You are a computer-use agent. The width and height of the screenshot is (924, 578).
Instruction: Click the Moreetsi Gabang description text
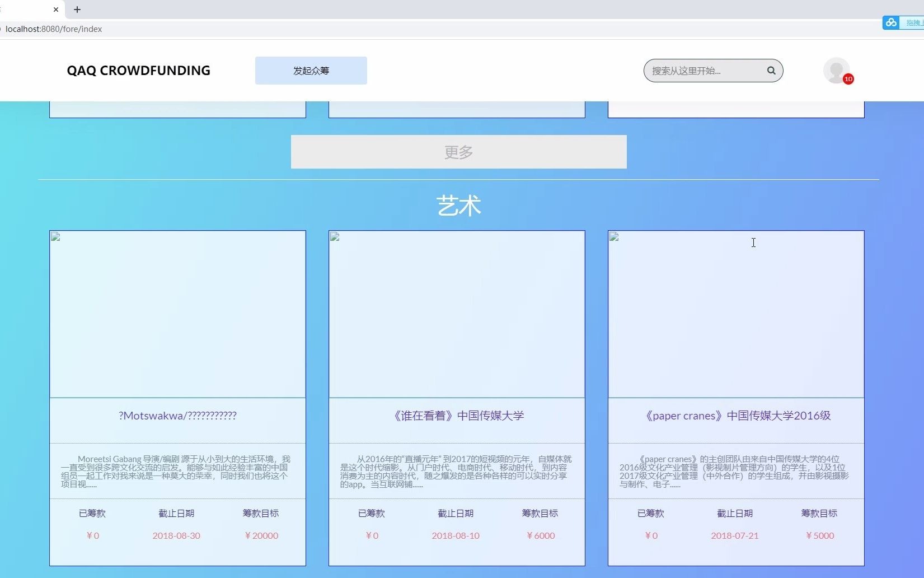point(176,472)
